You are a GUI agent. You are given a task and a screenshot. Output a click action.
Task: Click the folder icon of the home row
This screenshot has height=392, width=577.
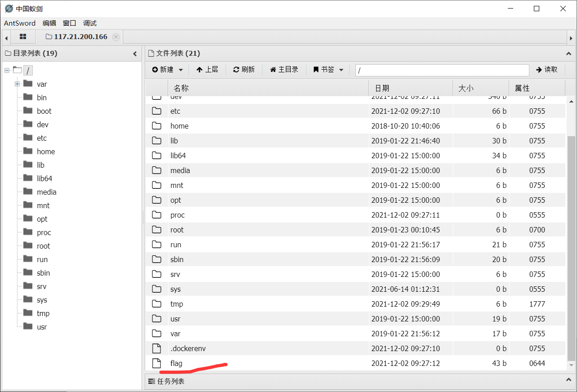tap(156, 126)
